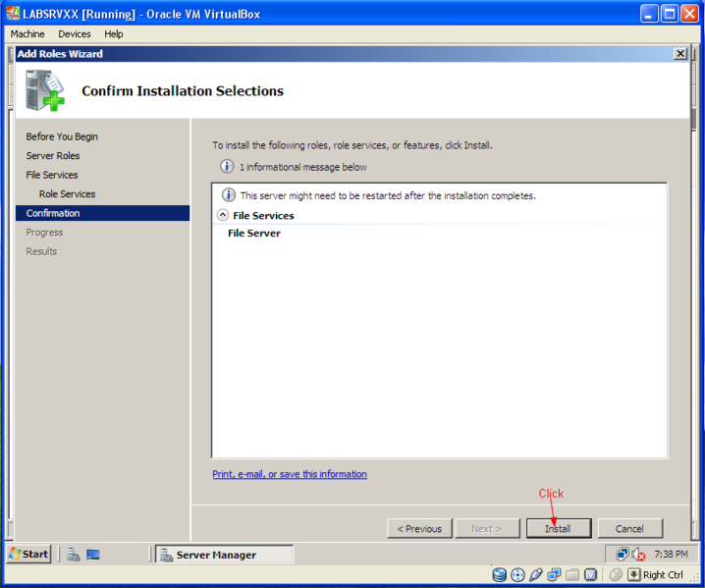Viewport: 705px width, 588px height.
Task: Open the VirtualBox Help menu
Action: (114, 33)
